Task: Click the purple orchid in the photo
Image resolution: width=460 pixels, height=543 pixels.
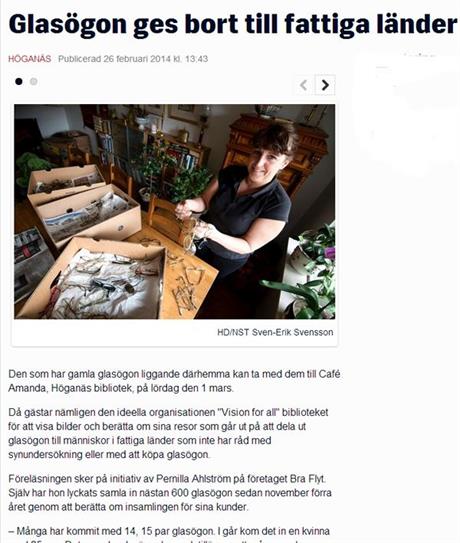Action: 330,253
